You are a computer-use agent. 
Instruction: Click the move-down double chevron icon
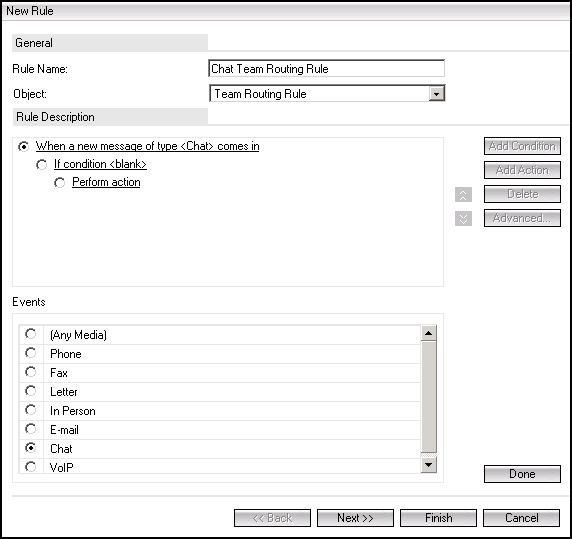coord(463,218)
